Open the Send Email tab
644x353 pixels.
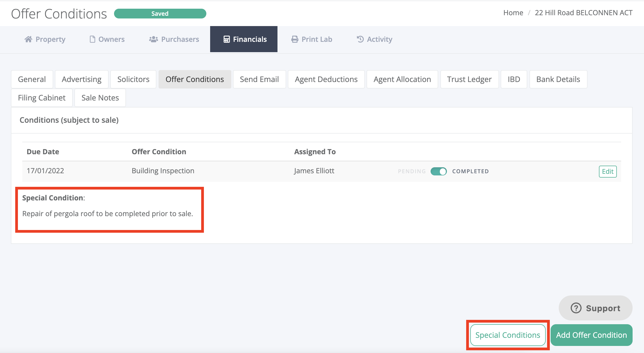259,79
